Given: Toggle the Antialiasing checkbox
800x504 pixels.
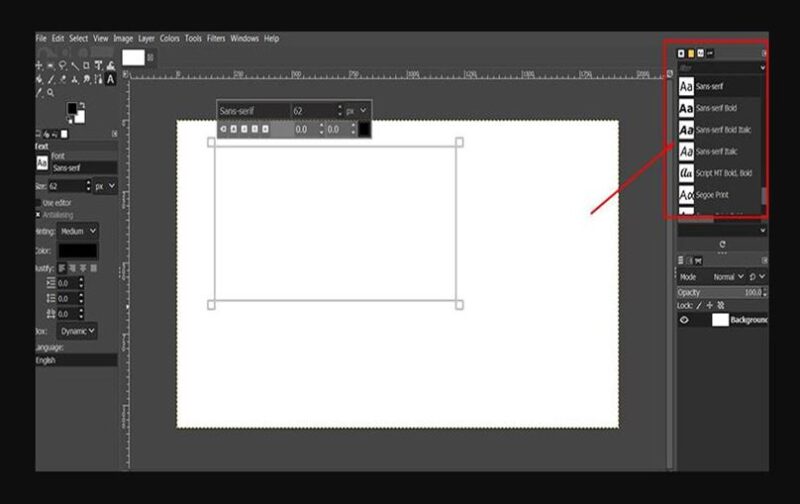Looking at the screenshot, I should pyautogui.click(x=38, y=215).
